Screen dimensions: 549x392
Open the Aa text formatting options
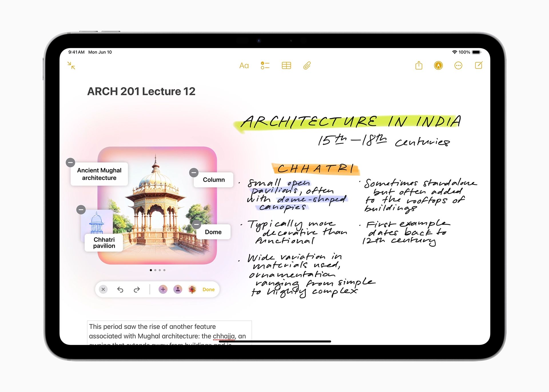tap(244, 66)
